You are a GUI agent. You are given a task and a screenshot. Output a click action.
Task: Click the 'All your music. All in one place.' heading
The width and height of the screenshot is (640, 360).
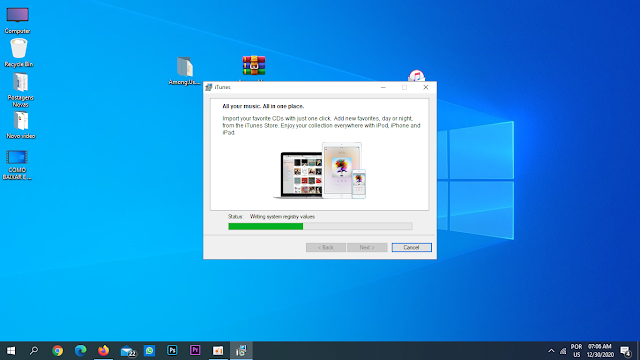263,106
